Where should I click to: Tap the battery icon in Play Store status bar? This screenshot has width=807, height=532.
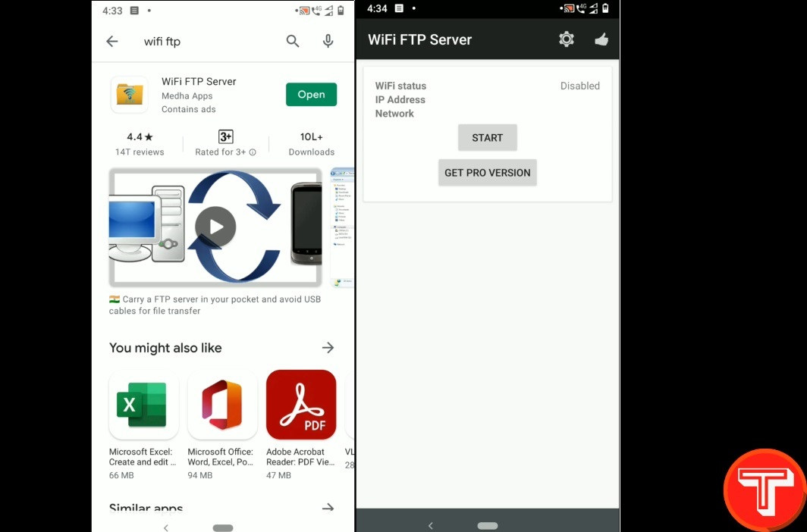[x=341, y=11]
